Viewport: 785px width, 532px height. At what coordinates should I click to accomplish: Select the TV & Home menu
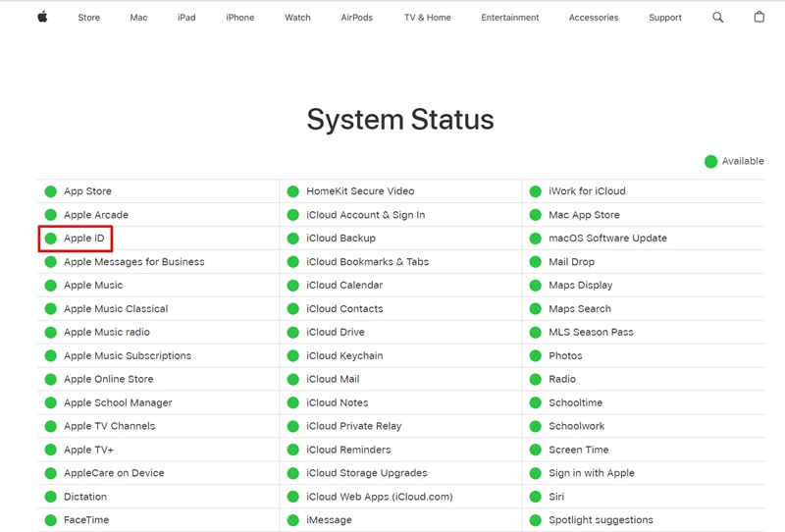[428, 18]
